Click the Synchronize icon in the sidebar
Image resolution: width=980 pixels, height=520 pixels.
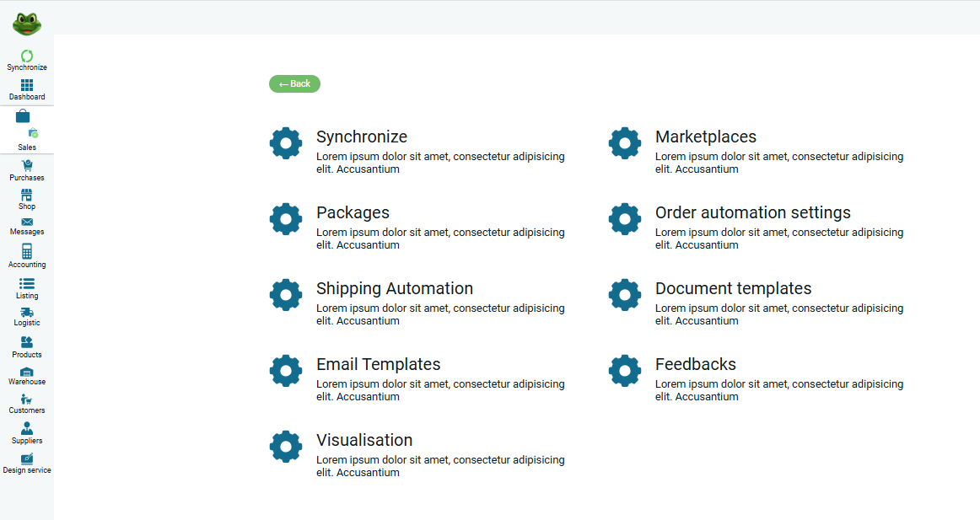tap(27, 56)
